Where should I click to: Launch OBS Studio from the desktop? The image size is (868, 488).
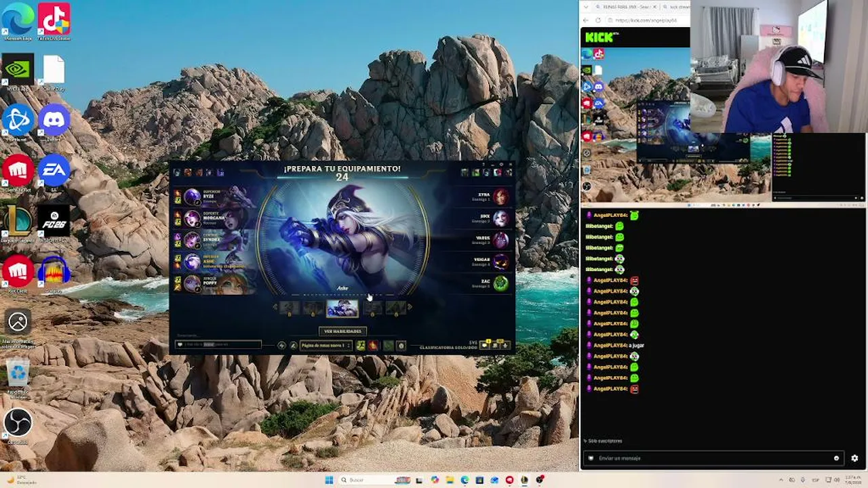[18, 426]
